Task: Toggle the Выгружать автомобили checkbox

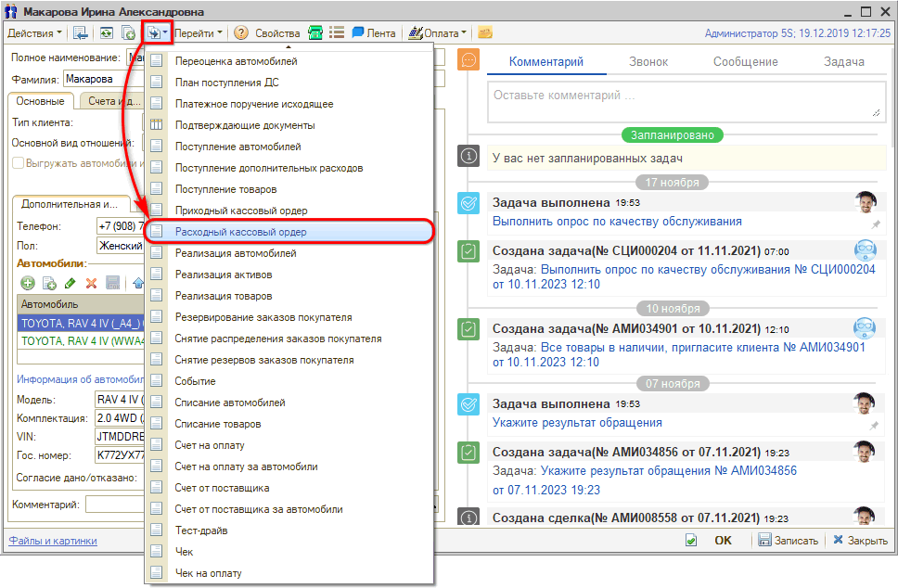Action: (19, 163)
